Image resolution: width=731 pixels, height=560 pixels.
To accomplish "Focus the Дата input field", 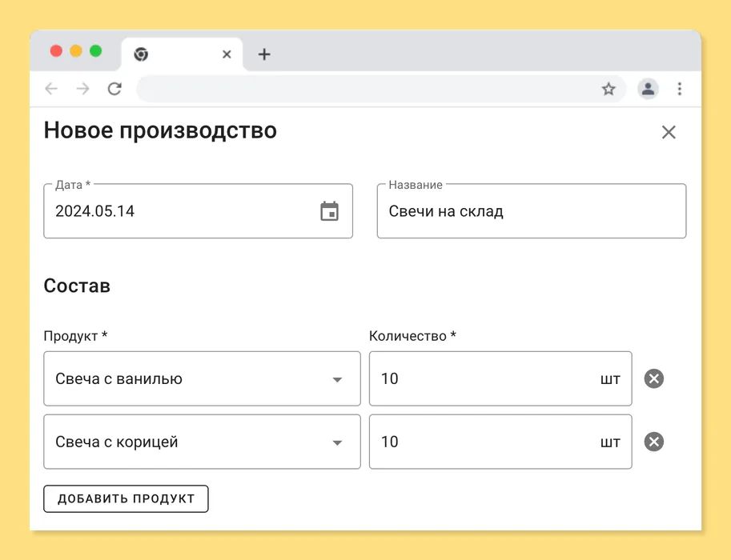I will [198, 211].
